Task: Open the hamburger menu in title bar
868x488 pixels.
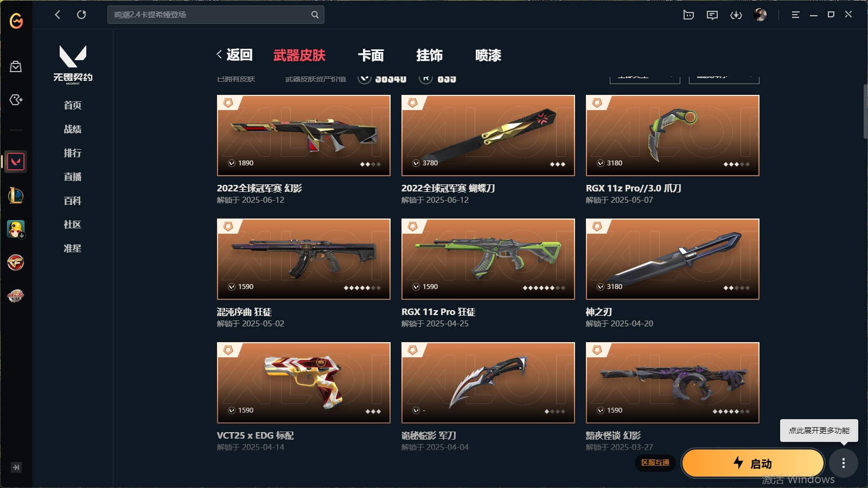Action: 795,15
